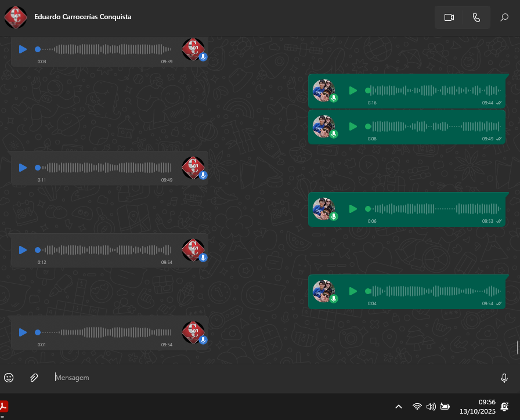Play the received 0:03 voice message

(x=23, y=49)
